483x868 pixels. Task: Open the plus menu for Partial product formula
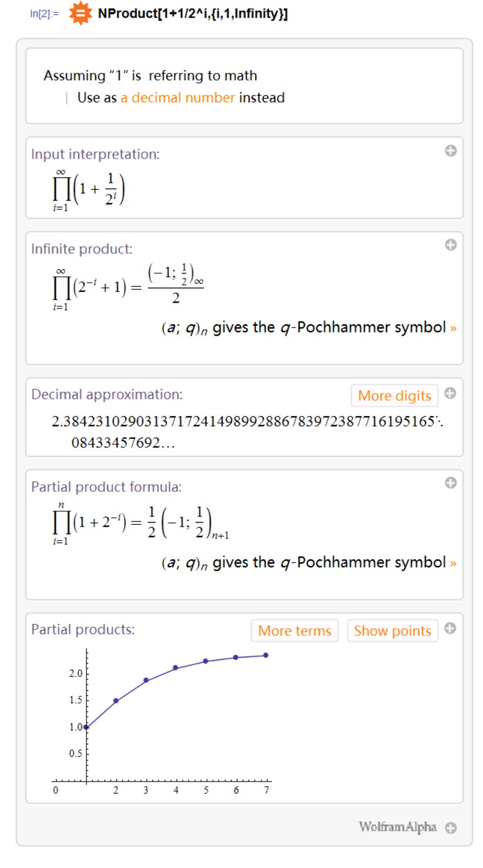point(451,482)
